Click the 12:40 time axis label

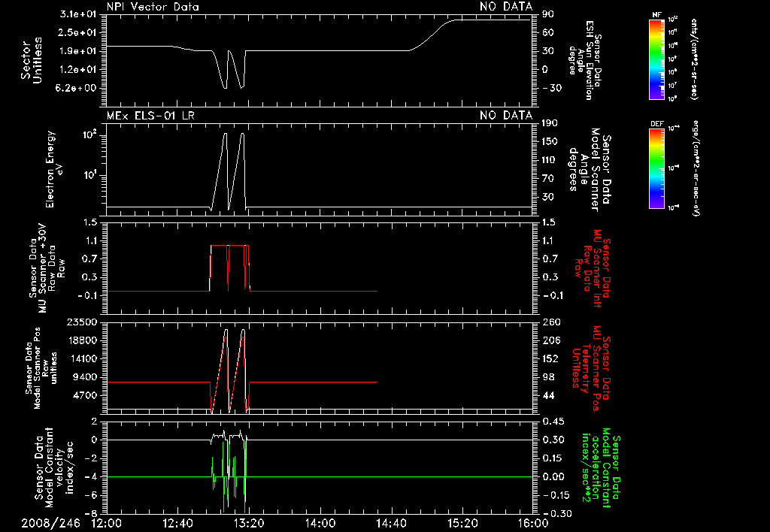coord(177,523)
